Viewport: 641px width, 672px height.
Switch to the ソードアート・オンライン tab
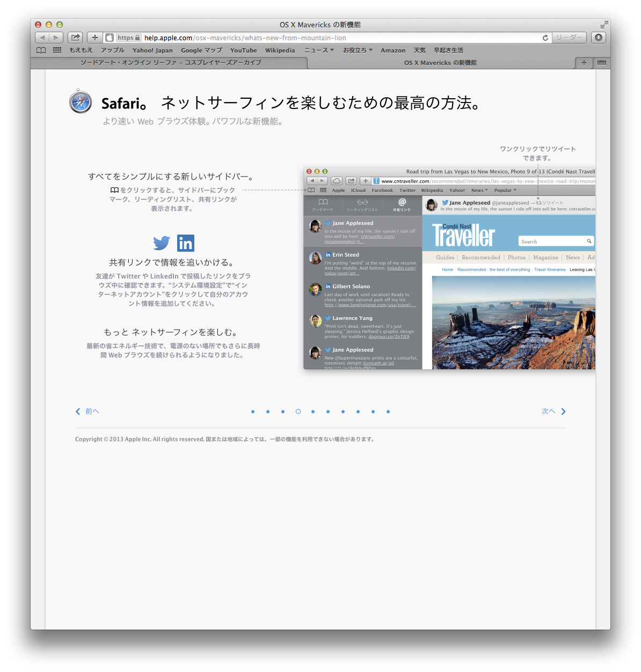tap(171, 63)
